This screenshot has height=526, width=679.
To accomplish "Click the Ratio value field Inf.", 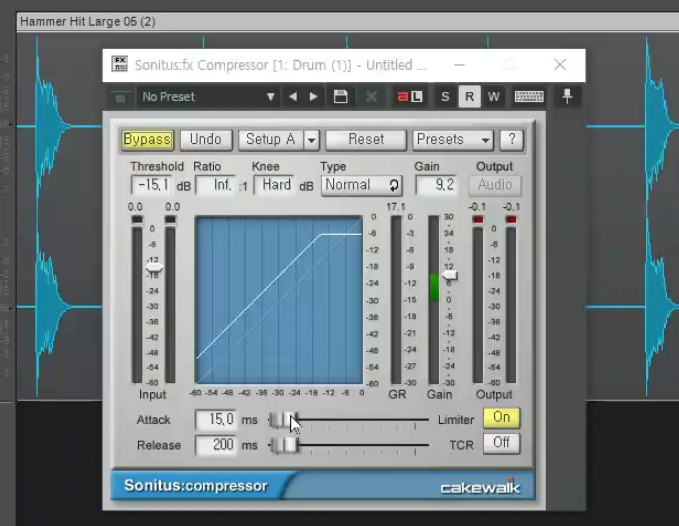I will click(x=216, y=185).
